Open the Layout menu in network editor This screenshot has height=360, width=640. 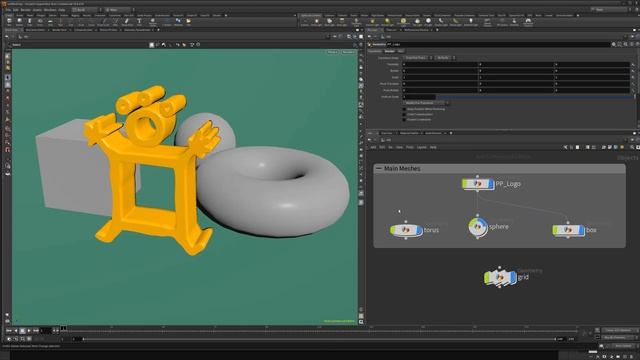click(x=422, y=147)
